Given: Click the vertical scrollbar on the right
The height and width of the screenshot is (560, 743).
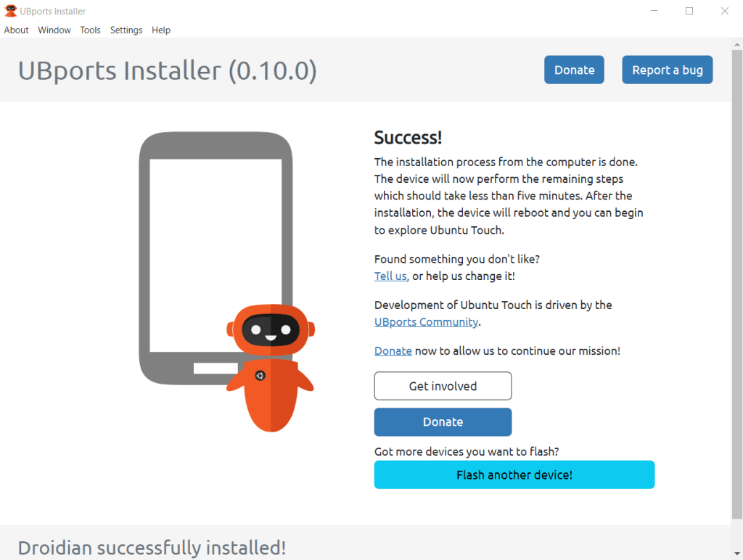Looking at the screenshot, I should tap(737, 290).
